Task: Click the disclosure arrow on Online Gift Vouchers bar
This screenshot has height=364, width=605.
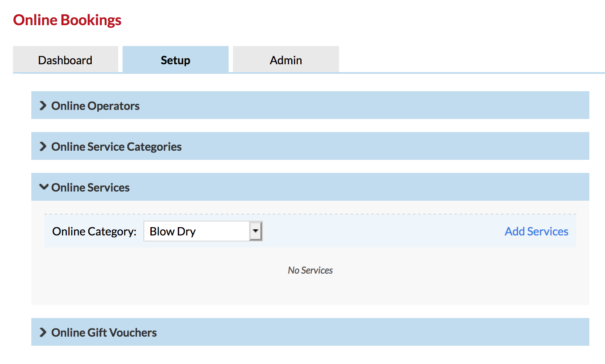Action: coord(43,332)
